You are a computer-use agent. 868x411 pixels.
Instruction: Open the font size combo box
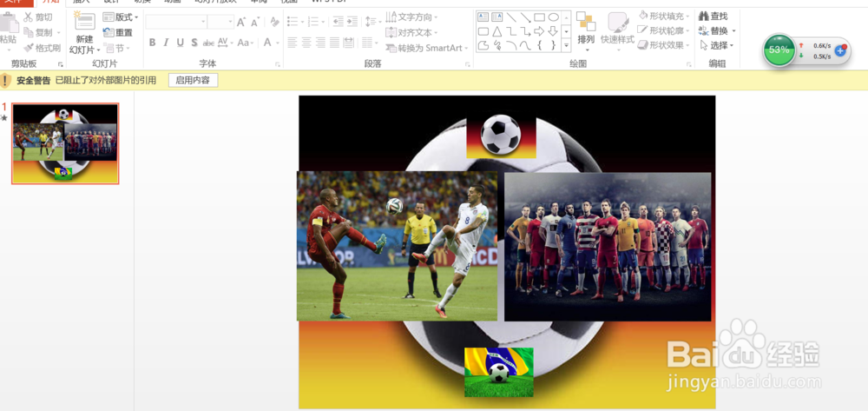pyautogui.click(x=220, y=22)
